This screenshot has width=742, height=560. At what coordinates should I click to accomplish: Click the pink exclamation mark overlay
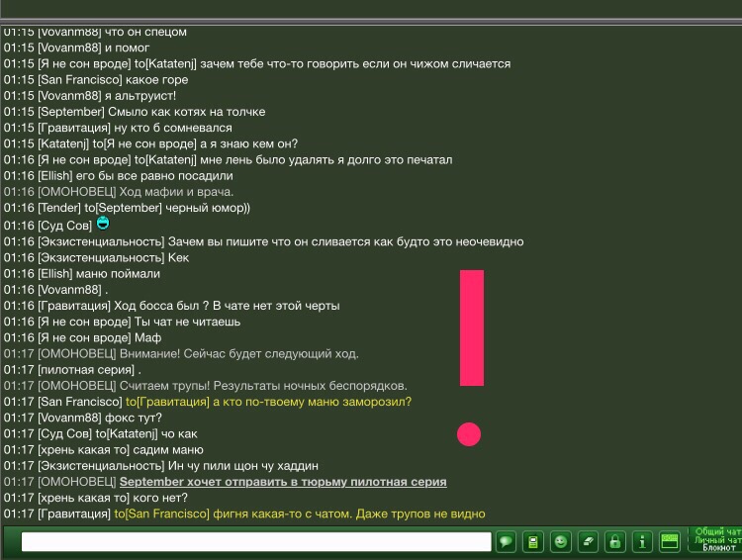[472, 327]
